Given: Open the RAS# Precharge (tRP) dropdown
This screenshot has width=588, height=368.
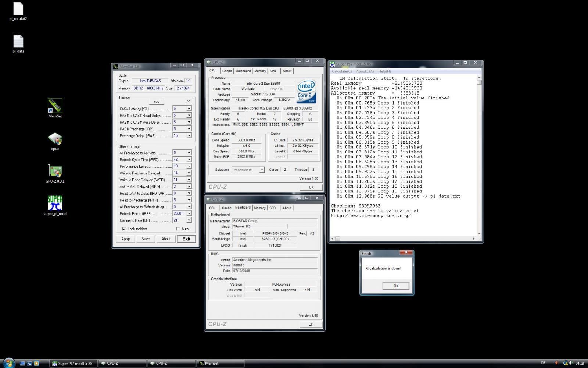Looking at the screenshot, I should [189, 129].
